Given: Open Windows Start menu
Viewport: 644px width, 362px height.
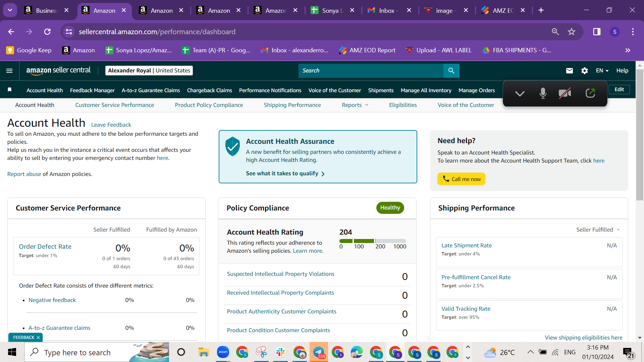Looking at the screenshot, I should pos(12,352).
